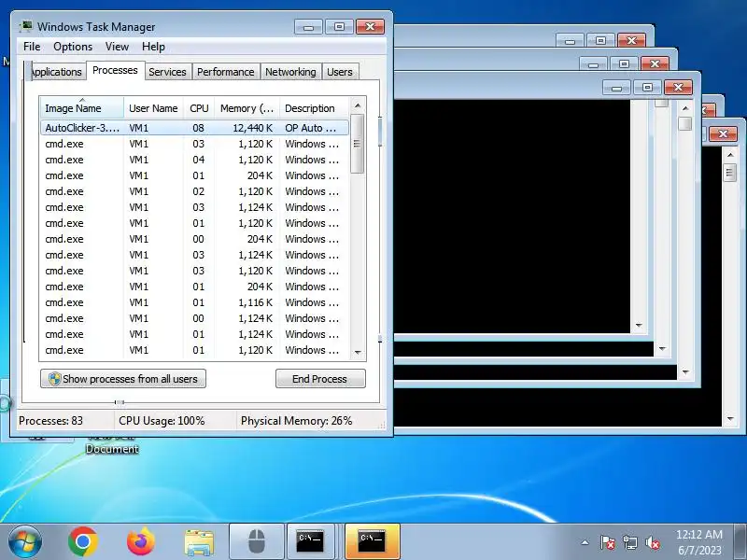The image size is (747, 560).
Task: Launch Google Chrome from taskbar
Action: 83,542
